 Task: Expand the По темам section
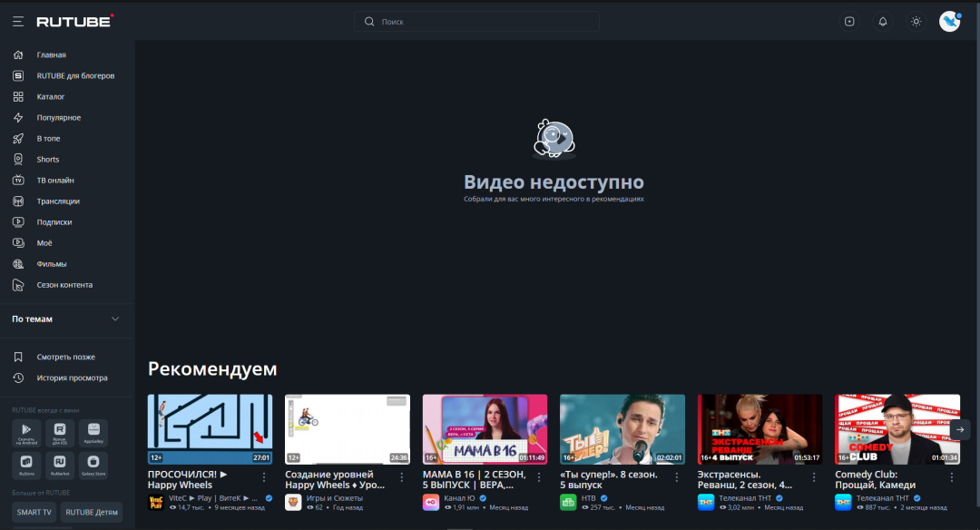click(x=115, y=319)
